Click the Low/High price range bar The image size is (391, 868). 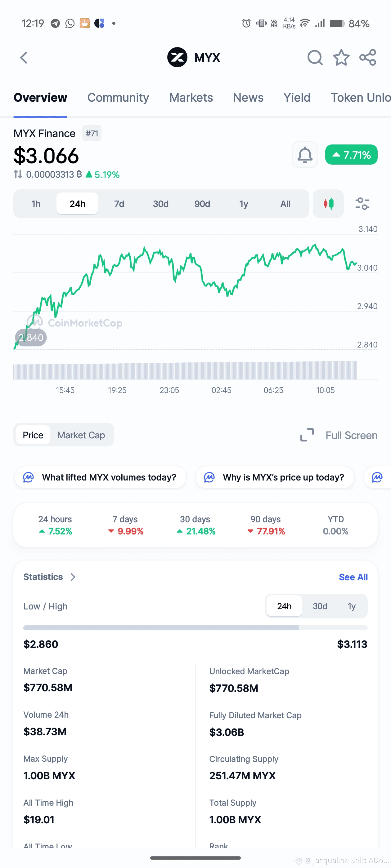point(195,628)
